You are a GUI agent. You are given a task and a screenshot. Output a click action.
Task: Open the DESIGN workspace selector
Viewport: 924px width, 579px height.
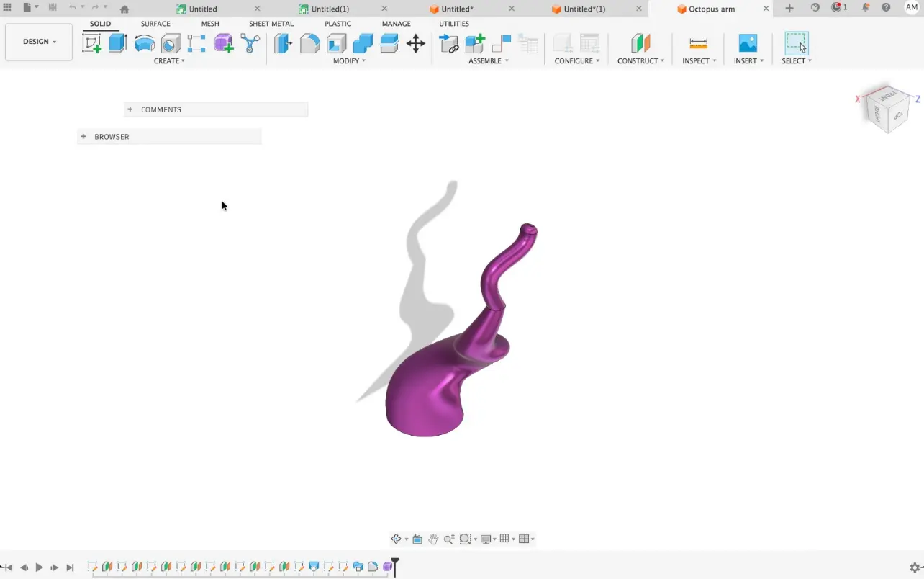point(38,42)
